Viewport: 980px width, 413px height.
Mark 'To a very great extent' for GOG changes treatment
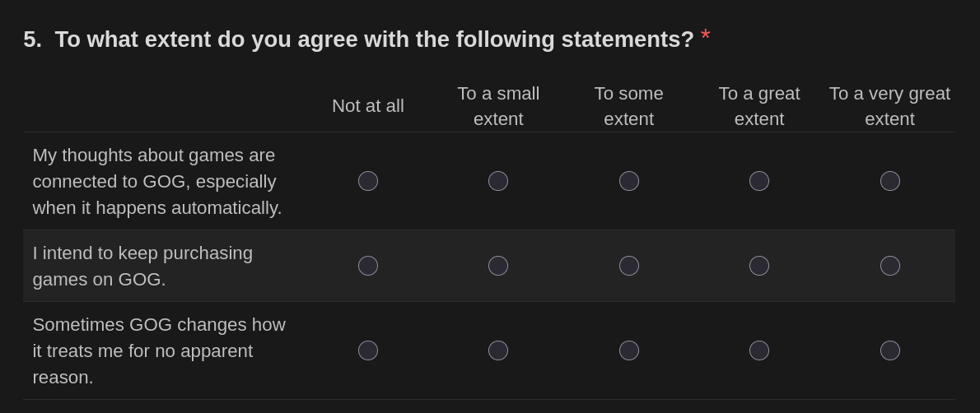890,350
